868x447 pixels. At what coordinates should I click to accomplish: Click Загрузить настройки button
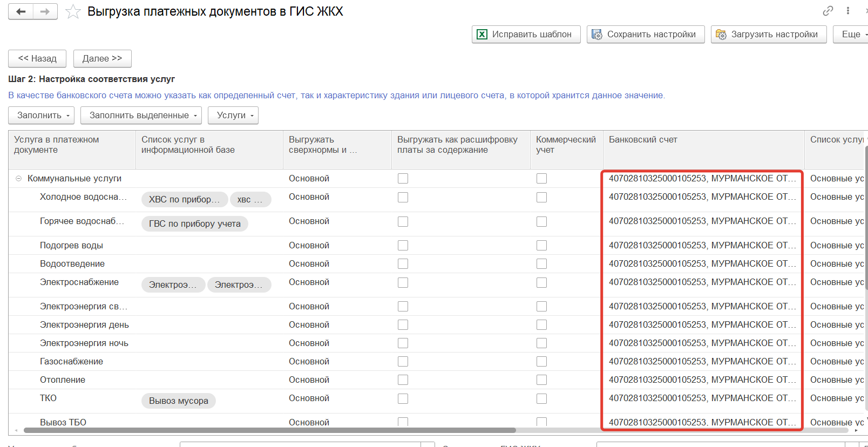coord(769,35)
